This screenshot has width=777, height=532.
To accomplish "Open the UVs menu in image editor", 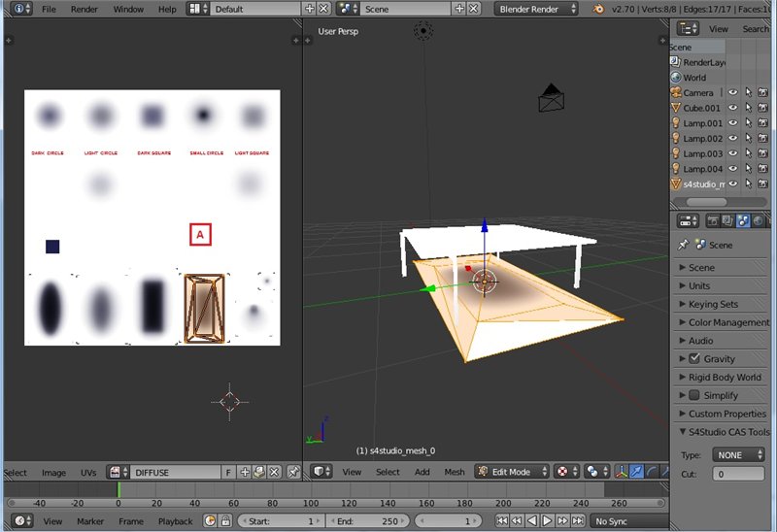I will coord(88,473).
